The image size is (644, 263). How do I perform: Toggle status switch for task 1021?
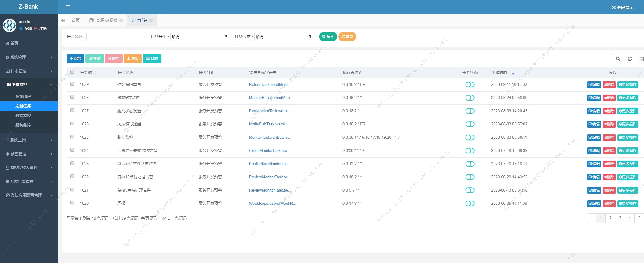[470, 190]
